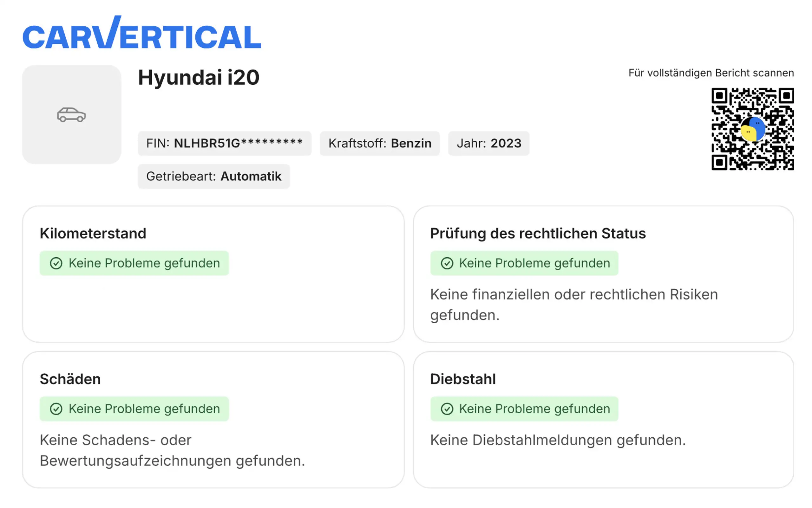Click the Kraftstoff: Benzin badge
This screenshot has width=812, height=508.
pos(380,144)
